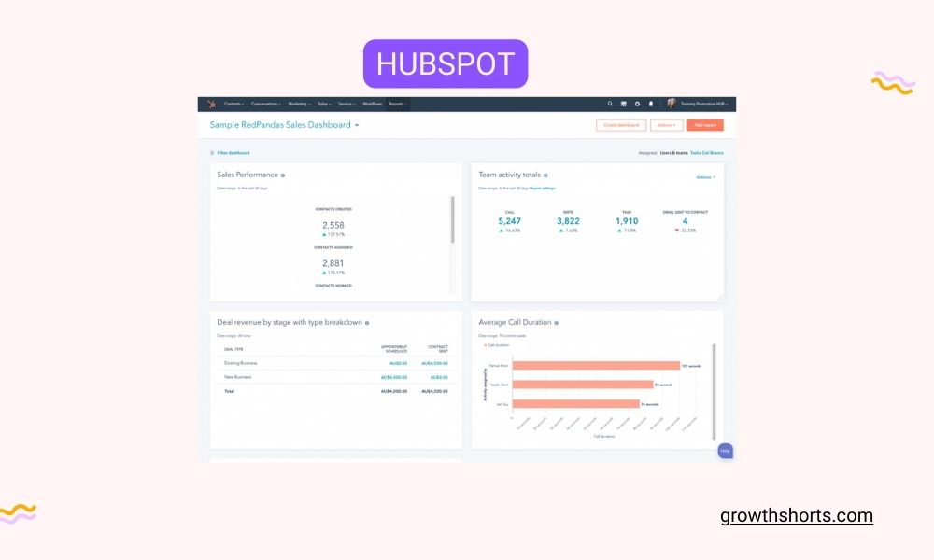Select Workflows in the navigation bar
This screenshot has width=934, height=560.
click(x=371, y=104)
